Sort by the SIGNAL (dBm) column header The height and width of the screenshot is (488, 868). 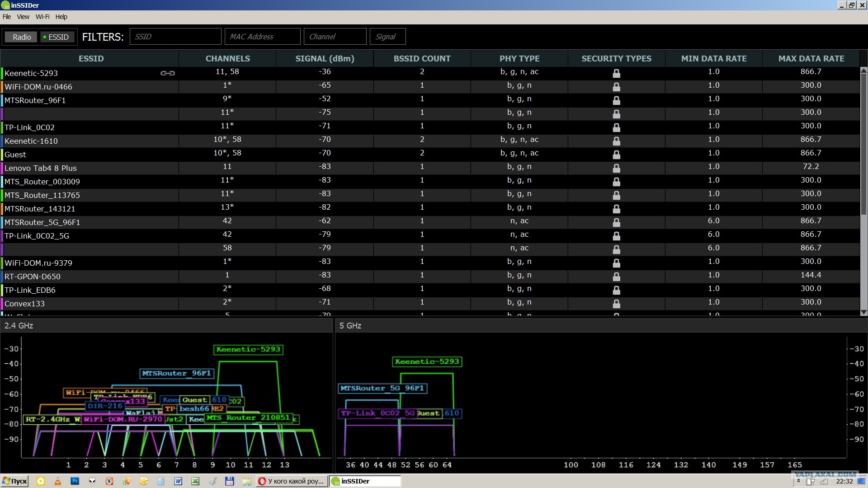325,59
